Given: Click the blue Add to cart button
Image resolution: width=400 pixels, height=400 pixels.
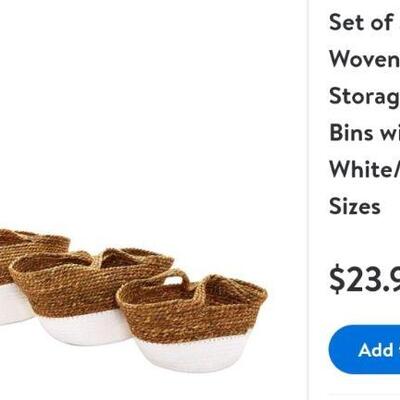Looking at the screenshot, I should click(x=364, y=349).
